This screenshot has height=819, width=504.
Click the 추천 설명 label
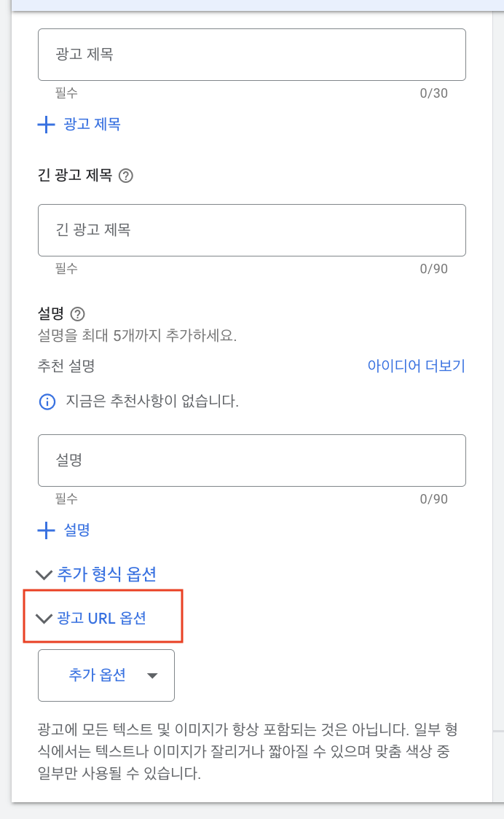62,367
